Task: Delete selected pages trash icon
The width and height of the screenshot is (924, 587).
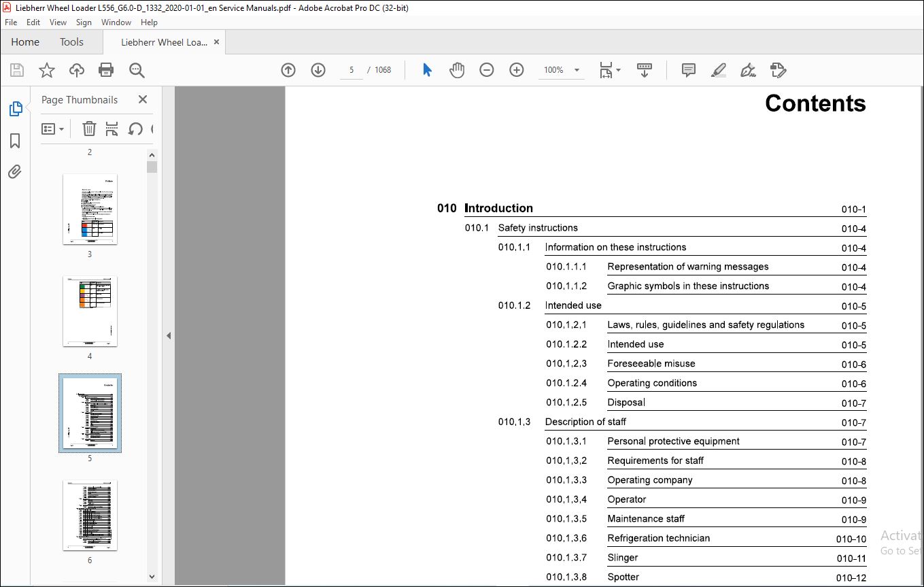Action: click(89, 129)
